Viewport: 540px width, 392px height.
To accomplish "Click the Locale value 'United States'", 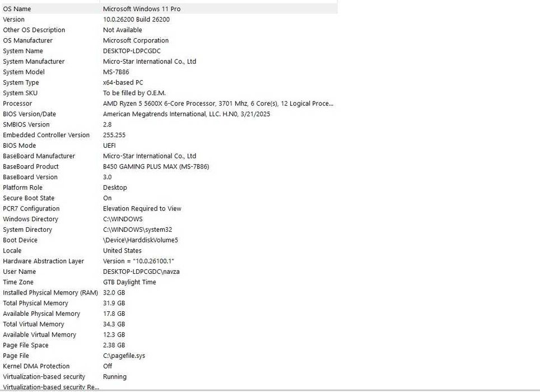I will (122, 250).
